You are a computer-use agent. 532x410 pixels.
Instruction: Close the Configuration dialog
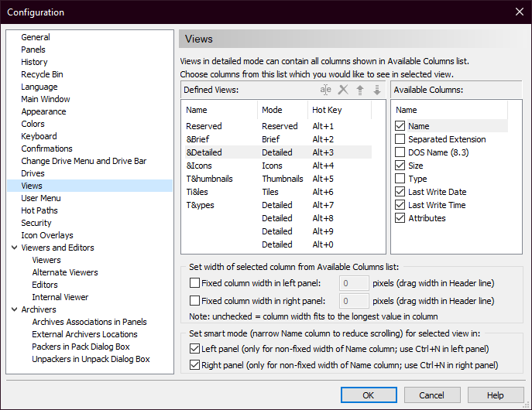pyautogui.click(x=519, y=12)
